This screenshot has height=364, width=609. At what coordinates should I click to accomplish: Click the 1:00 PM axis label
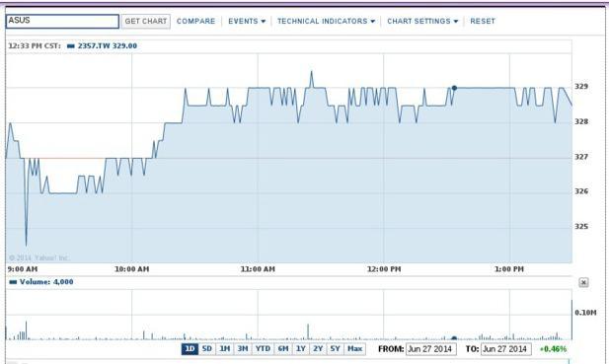(x=509, y=269)
